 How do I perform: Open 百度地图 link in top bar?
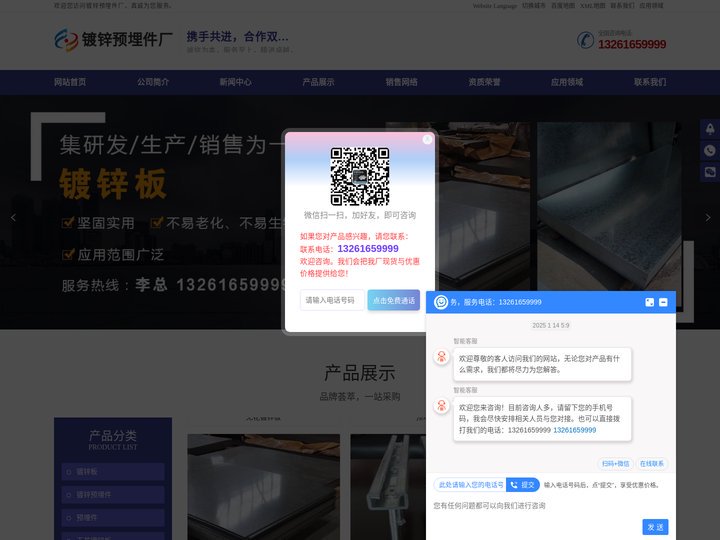click(562, 6)
